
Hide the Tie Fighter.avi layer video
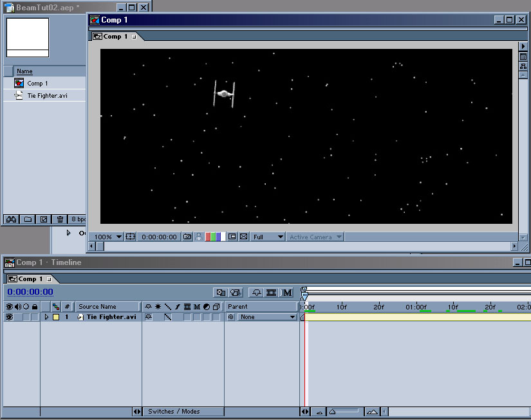click(x=10, y=317)
